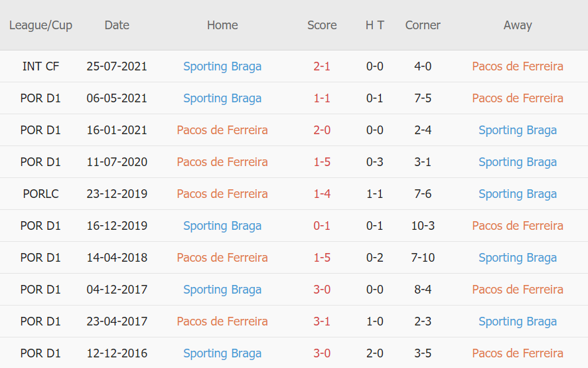Select the 2-0 score from 16-01-2021
The width and height of the screenshot is (588, 368).
pos(322,130)
